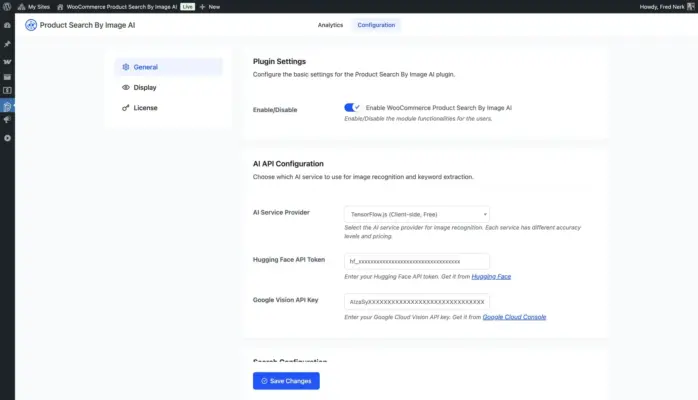This screenshot has width=698, height=400.
Task: Click the collapse menu circle icon
Action: (7, 138)
